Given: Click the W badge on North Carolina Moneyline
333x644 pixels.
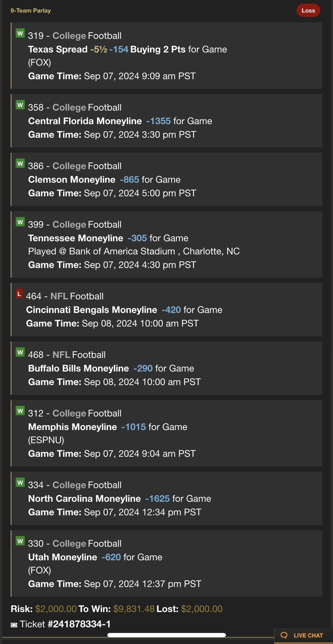Looking at the screenshot, I should 20,483.
